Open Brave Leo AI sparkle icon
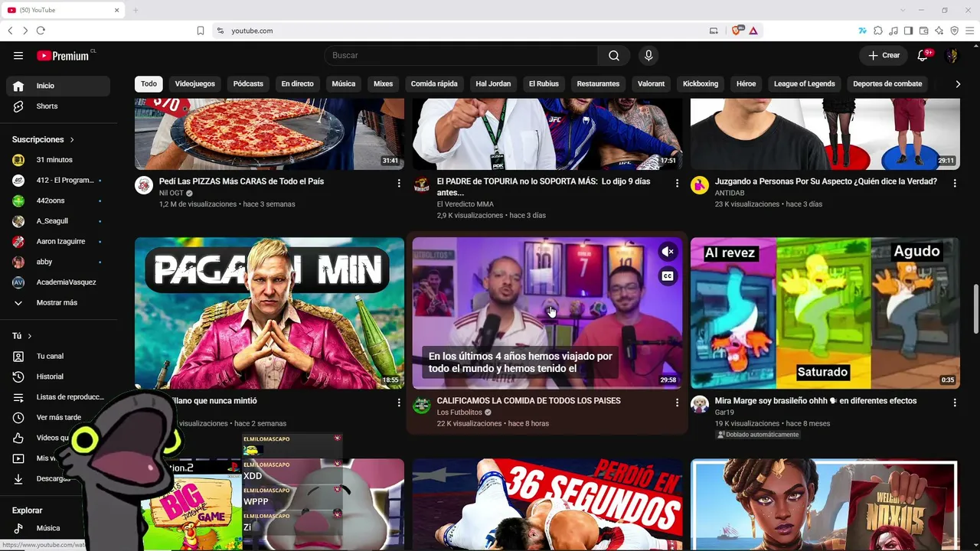The height and width of the screenshot is (551, 980). pyautogui.click(x=939, y=31)
